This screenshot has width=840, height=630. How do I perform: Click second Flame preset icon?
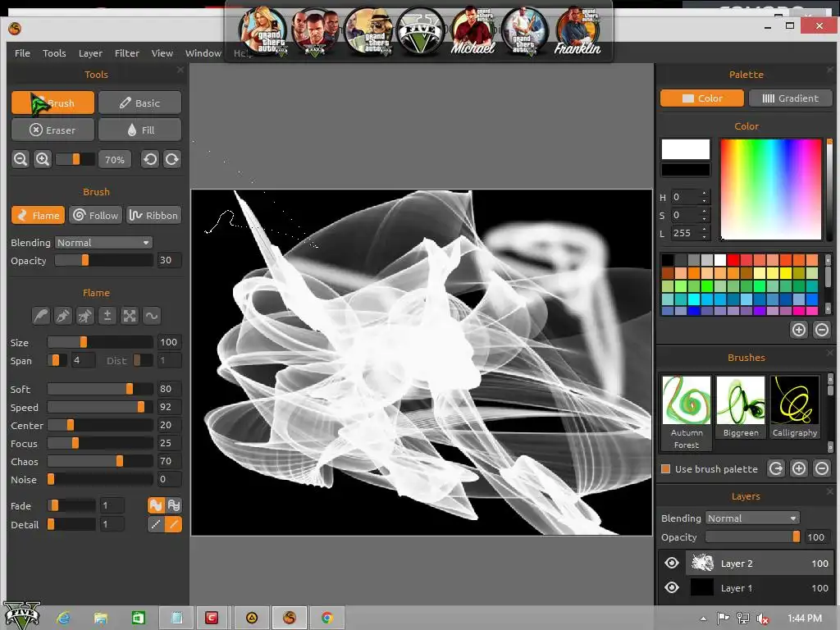[x=62, y=316]
